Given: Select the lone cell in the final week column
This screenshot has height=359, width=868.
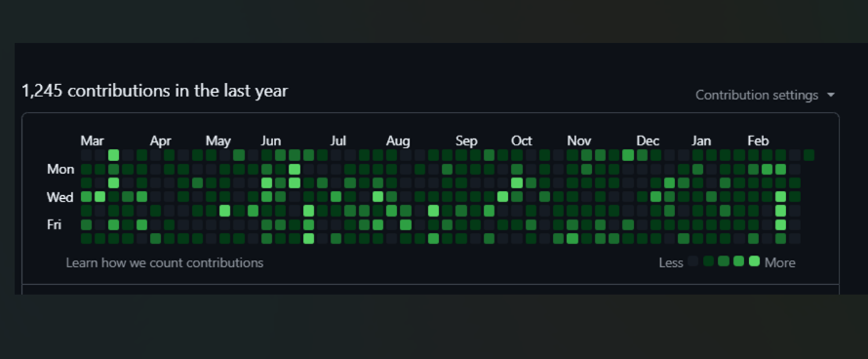Looking at the screenshot, I should tap(809, 155).
